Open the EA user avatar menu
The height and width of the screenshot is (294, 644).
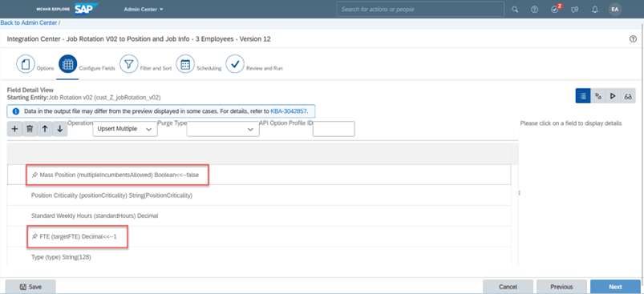point(615,10)
